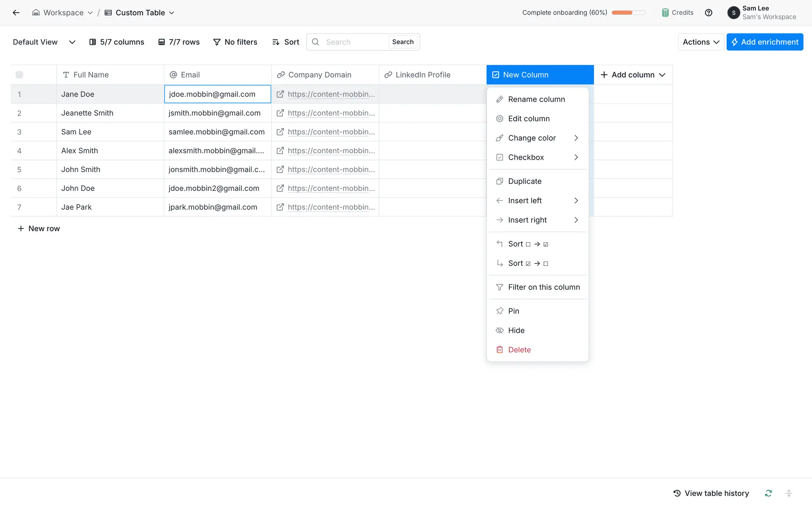812x508 pixels.
Task: Toggle the select-all rows checkbox
Action: [19, 75]
